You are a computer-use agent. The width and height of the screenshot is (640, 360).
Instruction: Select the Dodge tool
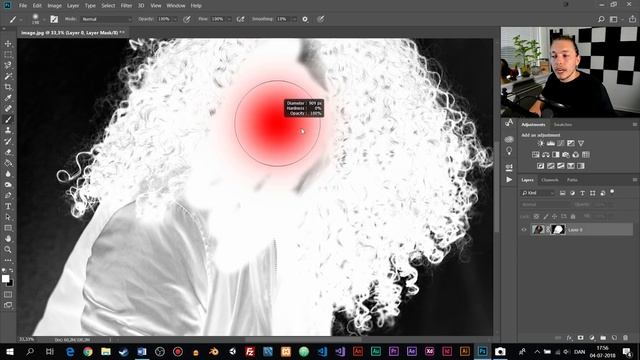tap(8, 184)
